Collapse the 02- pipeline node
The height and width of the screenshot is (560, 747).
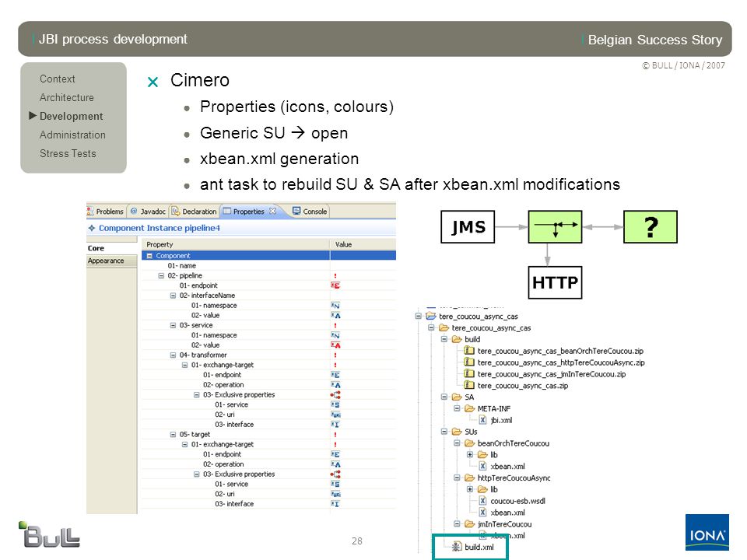click(161, 275)
